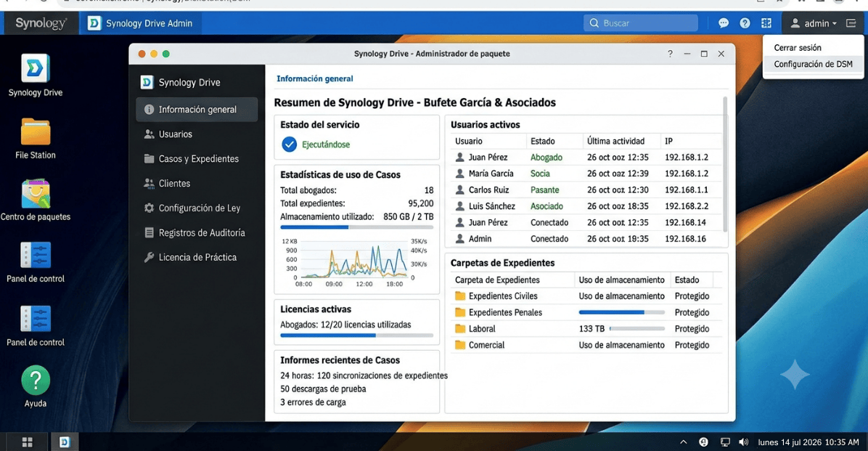Click the Laboral folder icon

(x=460, y=328)
